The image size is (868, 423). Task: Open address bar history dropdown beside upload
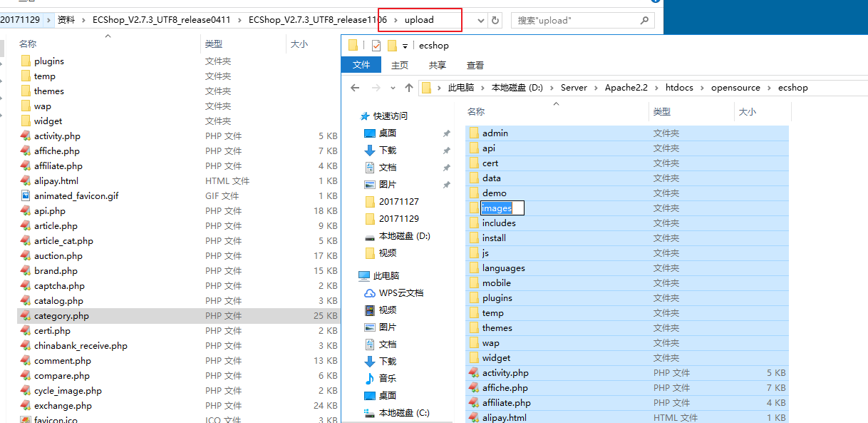tap(481, 20)
